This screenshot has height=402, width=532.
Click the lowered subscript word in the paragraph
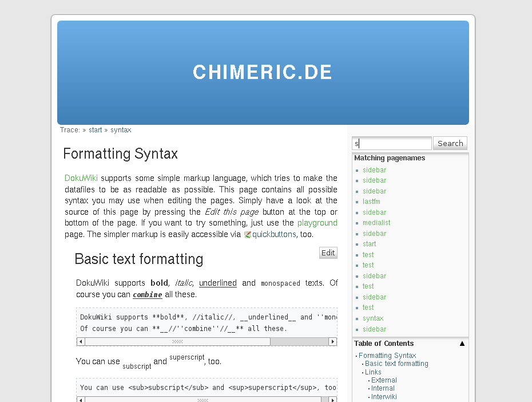[x=137, y=366]
